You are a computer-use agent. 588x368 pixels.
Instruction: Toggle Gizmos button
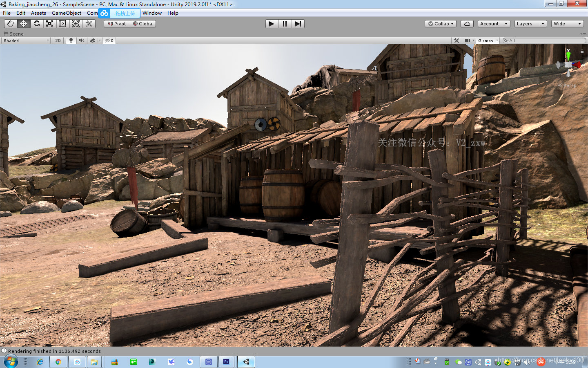(x=486, y=40)
